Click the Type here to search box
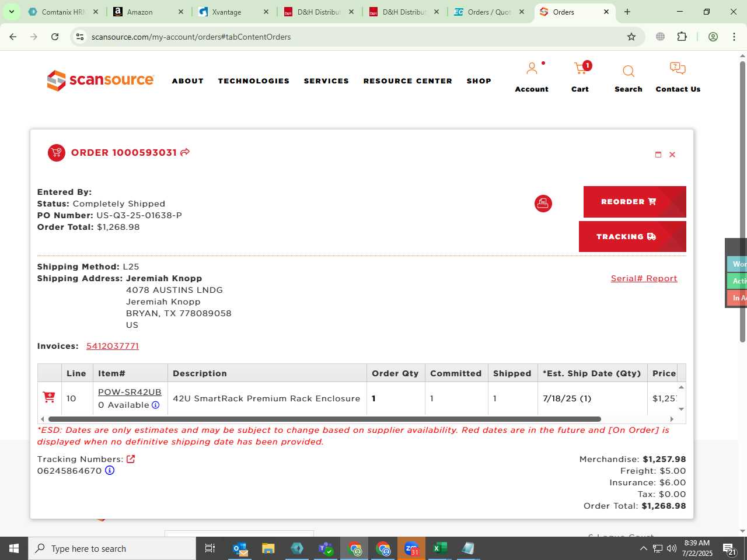The width and height of the screenshot is (747, 560). [x=112, y=548]
